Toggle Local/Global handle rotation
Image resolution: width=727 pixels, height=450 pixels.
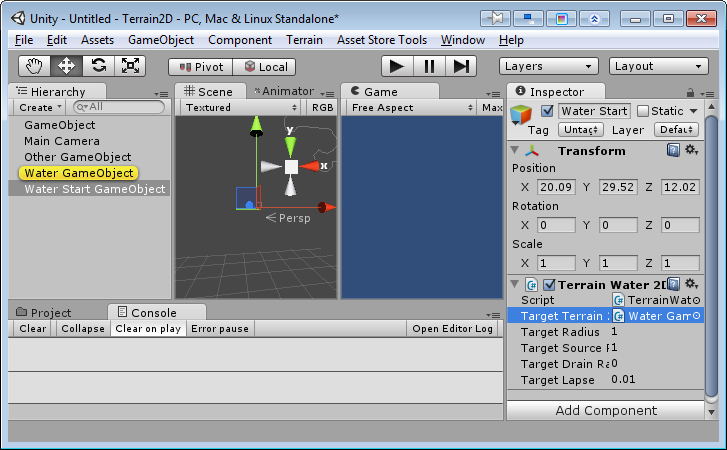click(264, 67)
